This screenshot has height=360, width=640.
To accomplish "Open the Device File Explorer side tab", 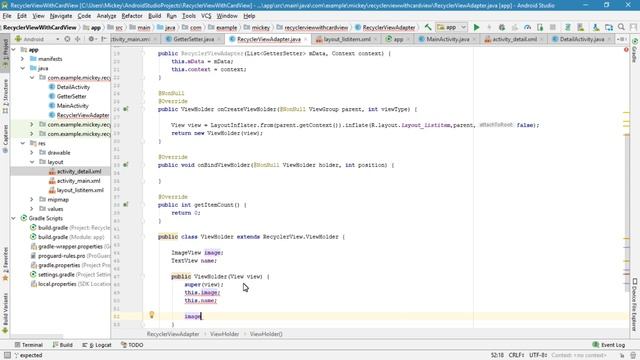I will pos(635,304).
